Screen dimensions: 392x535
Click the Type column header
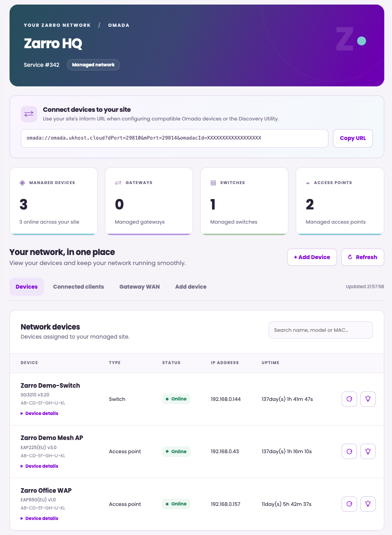115,363
